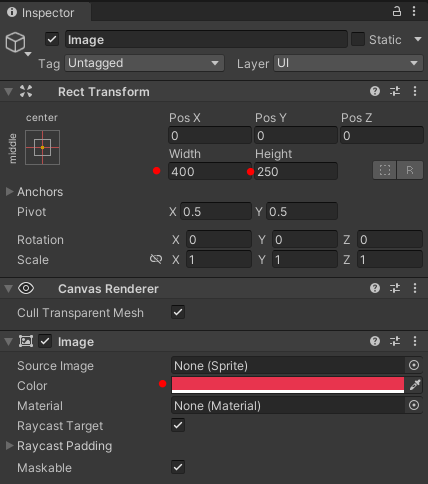The height and width of the screenshot is (484, 428).
Task: Click the Rect Transform header title
Action: (x=104, y=92)
